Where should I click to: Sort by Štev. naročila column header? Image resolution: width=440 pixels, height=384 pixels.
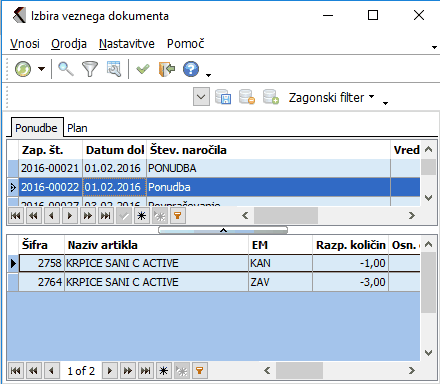click(268, 150)
